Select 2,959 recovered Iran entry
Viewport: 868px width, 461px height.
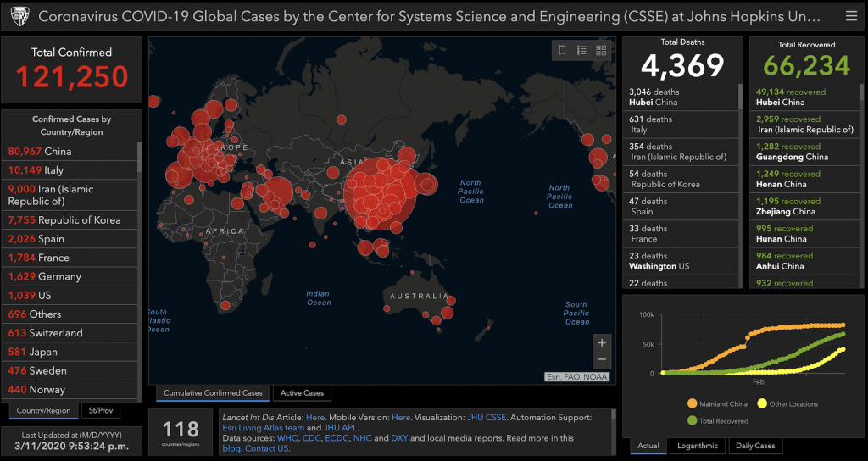click(x=805, y=124)
